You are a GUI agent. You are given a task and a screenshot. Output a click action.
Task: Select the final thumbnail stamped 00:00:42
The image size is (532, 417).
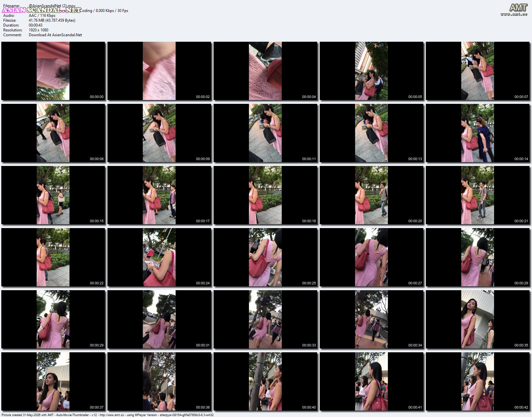478,381
